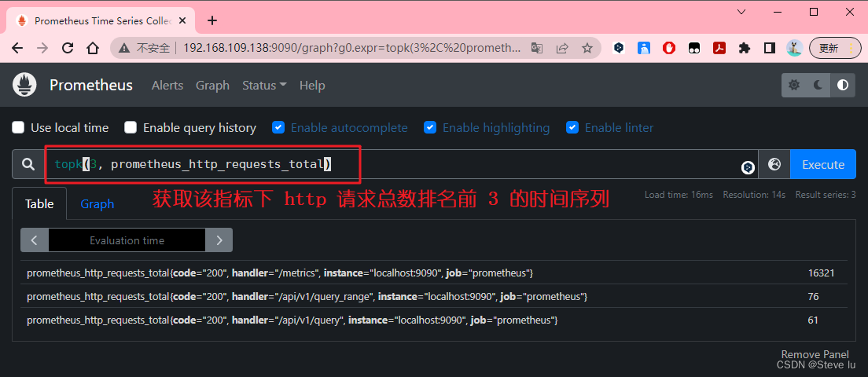Image resolution: width=868 pixels, height=377 pixels.
Task: Click the search magnifier icon beside query
Action: tap(28, 164)
